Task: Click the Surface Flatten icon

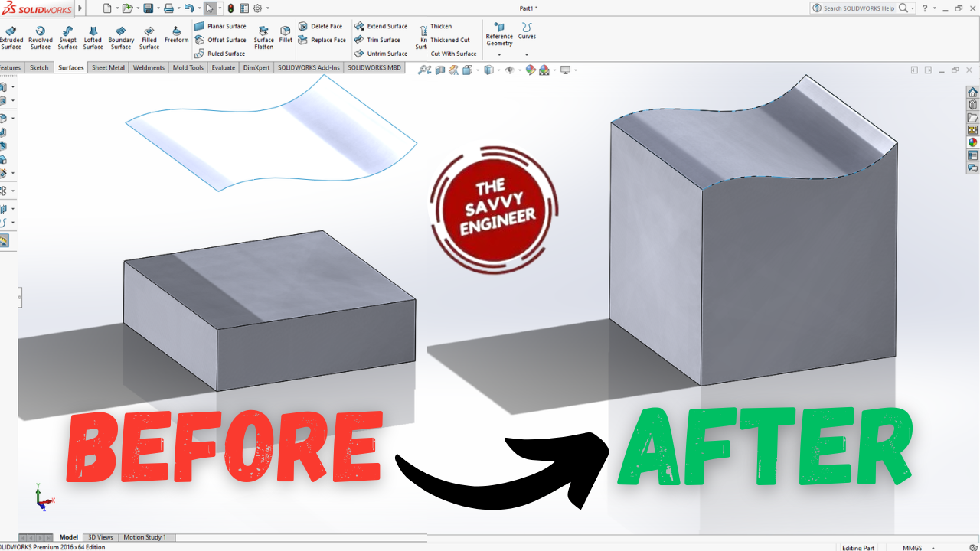Action: (x=263, y=37)
